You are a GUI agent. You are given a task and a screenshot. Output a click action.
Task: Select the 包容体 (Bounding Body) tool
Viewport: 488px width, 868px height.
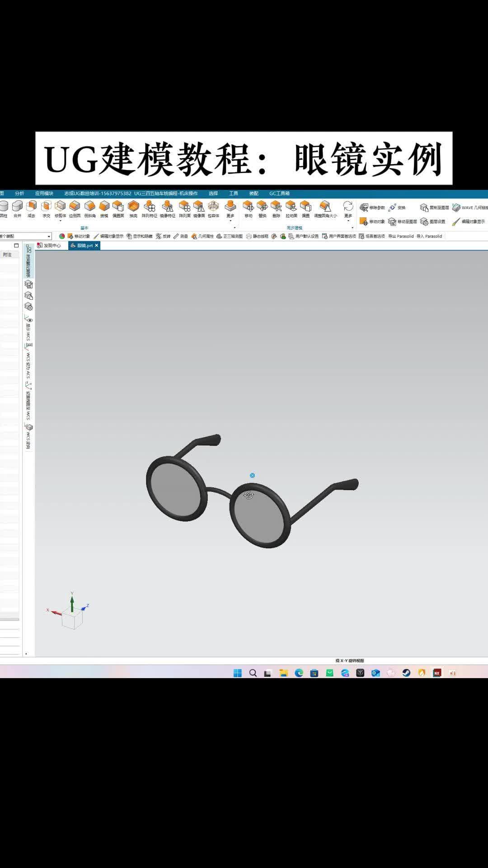213,209
